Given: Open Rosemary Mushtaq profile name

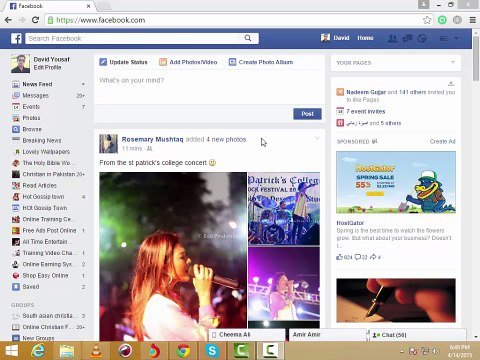Looking at the screenshot, I should pyautogui.click(x=152, y=139).
